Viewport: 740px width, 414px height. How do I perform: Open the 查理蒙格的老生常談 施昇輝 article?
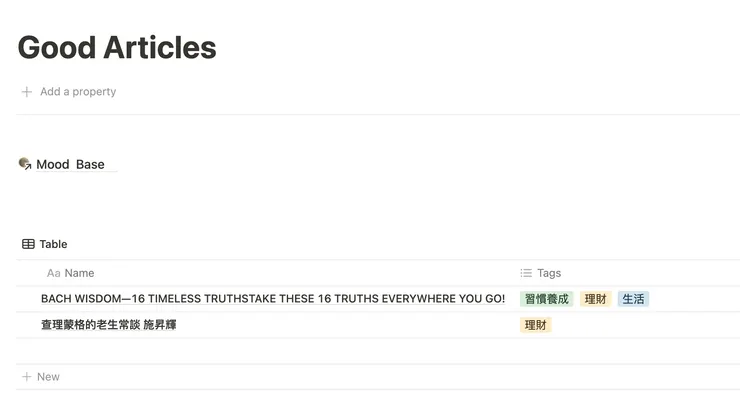pyautogui.click(x=108, y=325)
